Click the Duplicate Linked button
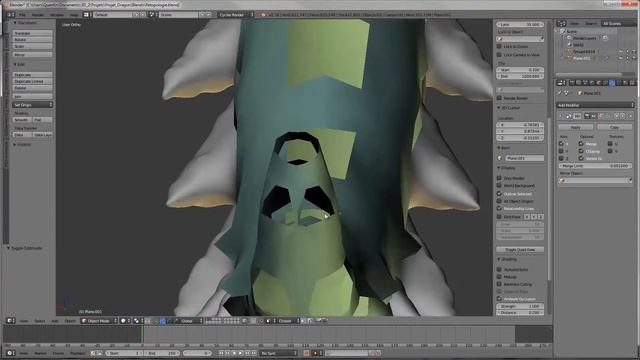This screenshot has width=640, height=360. click(33, 81)
